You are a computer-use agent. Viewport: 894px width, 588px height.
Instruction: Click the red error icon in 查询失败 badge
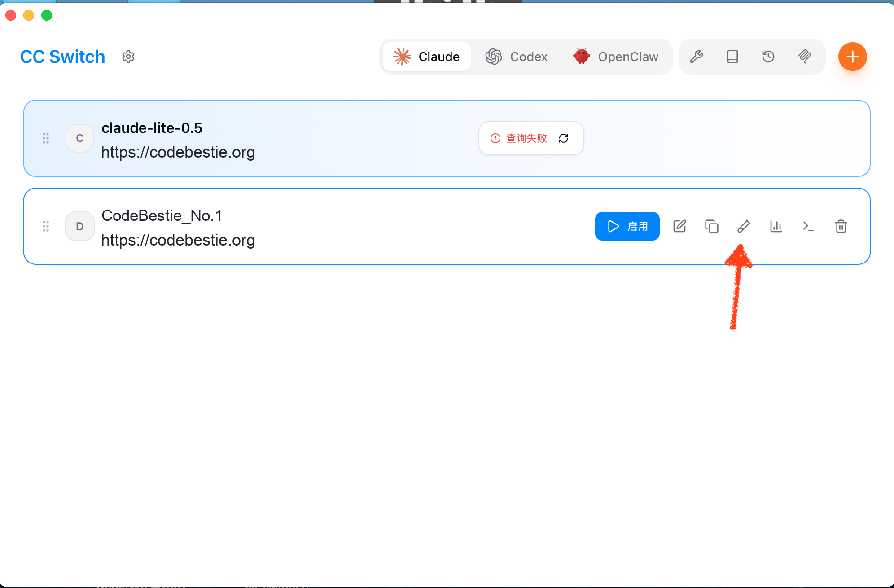495,138
